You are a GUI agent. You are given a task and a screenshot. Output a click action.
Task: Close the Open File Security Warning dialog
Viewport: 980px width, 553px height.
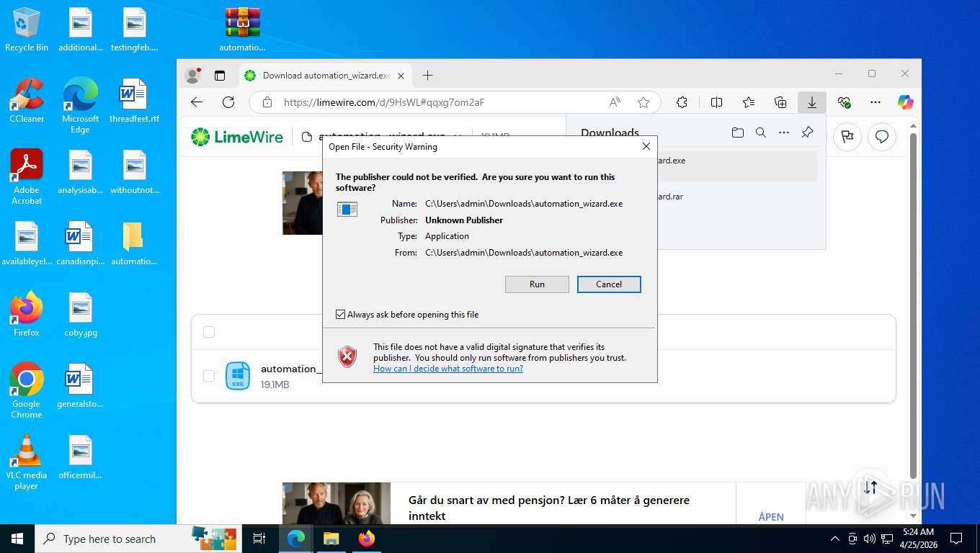point(646,146)
